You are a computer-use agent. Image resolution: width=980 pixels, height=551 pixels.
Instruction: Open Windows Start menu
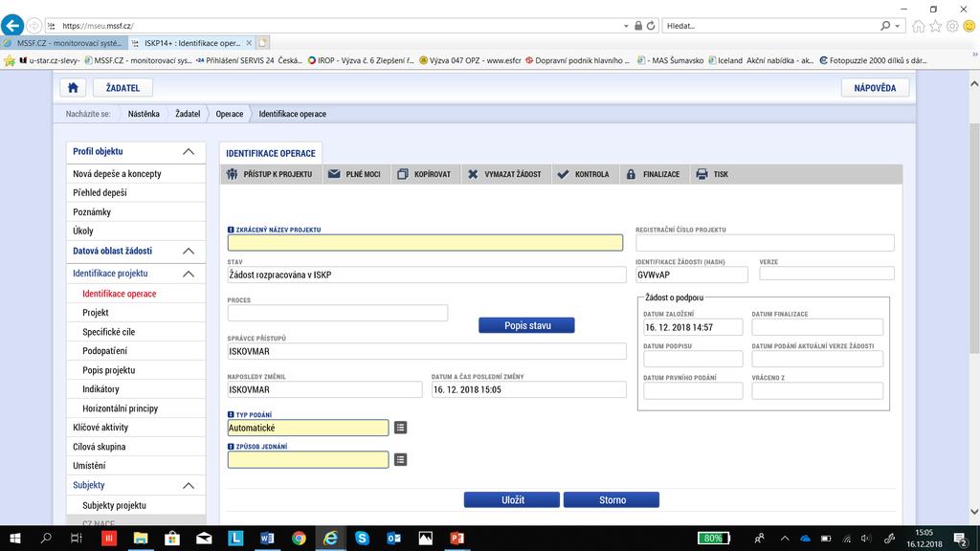15,538
